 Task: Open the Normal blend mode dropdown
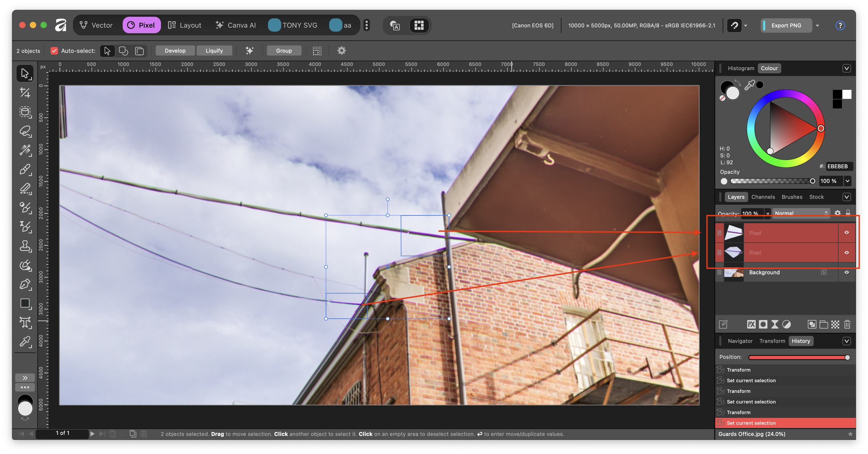801,213
